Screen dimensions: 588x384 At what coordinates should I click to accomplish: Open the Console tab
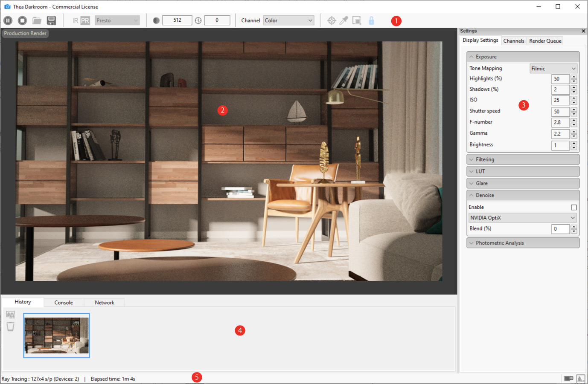(x=63, y=302)
